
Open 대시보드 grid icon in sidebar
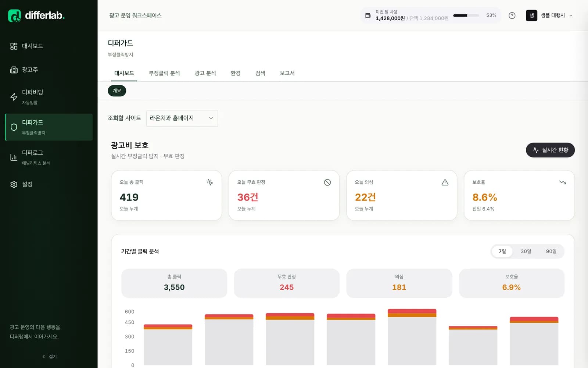coord(14,46)
